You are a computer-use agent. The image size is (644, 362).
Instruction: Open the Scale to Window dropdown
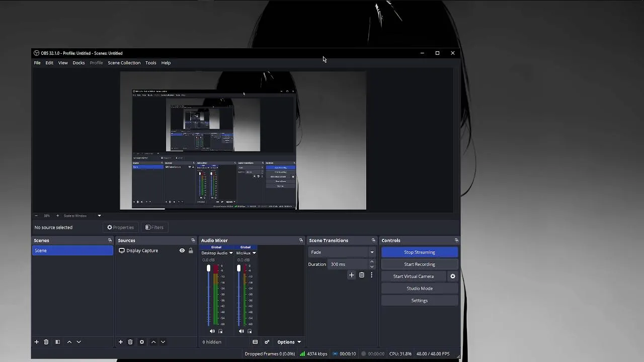click(x=99, y=216)
